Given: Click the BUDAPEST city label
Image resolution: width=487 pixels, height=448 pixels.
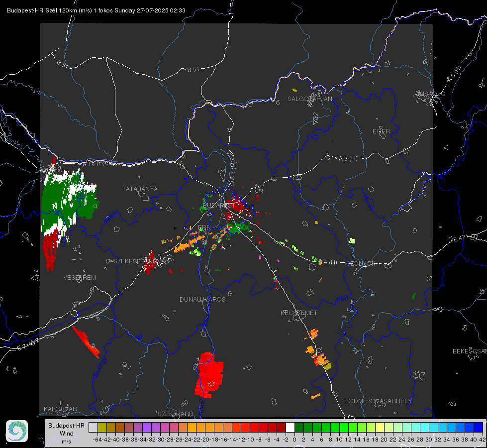Looking at the screenshot, I should (219, 206).
